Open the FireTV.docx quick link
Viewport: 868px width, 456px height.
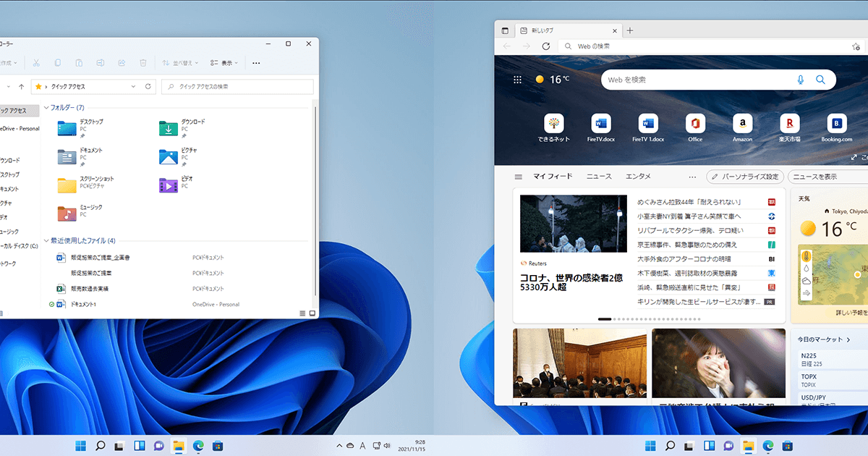601,128
